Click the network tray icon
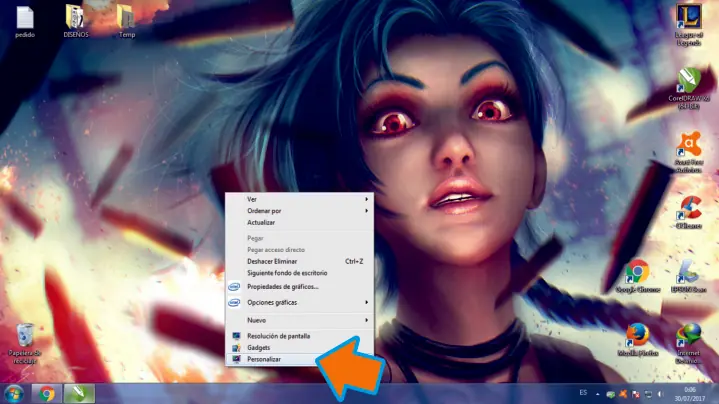719x404 pixels. pos(648,394)
